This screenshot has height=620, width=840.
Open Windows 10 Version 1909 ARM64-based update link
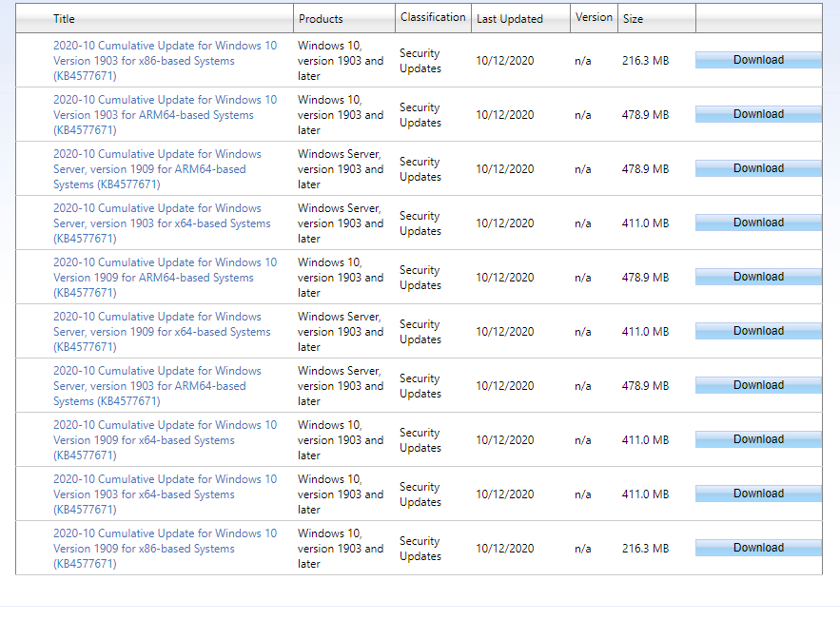click(165, 278)
